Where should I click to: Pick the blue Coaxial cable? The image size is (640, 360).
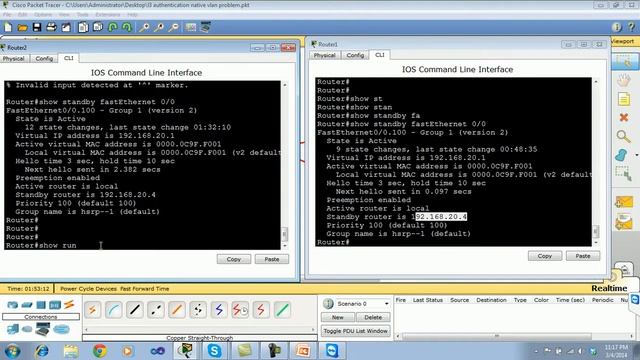pyautogui.click(x=219, y=310)
